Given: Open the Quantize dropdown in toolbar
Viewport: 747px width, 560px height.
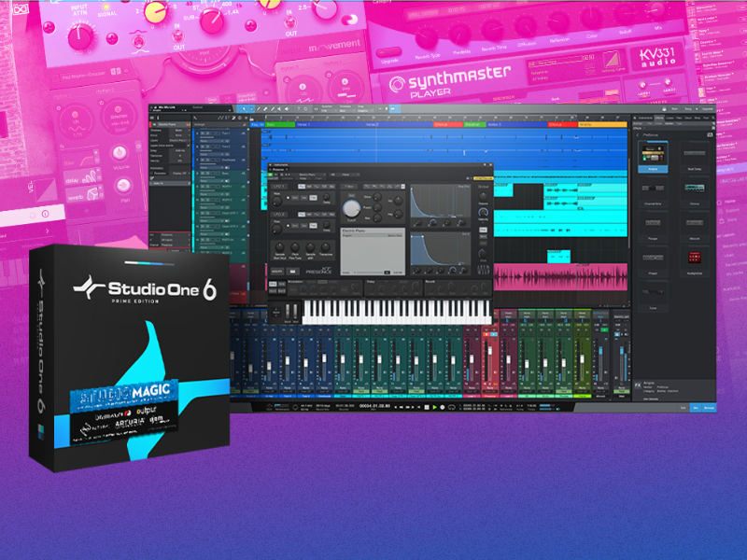Looking at the screenshot, I should (328, 109).
